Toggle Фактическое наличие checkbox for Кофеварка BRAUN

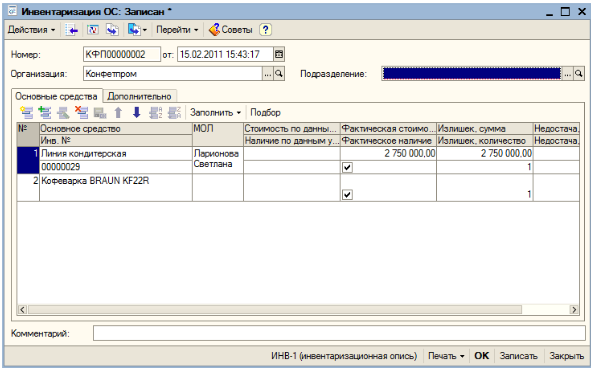(x=347, y=195)
